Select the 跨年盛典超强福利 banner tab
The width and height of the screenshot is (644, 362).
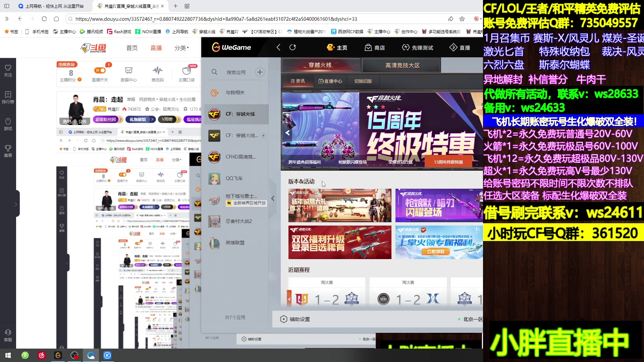(305, 162)
